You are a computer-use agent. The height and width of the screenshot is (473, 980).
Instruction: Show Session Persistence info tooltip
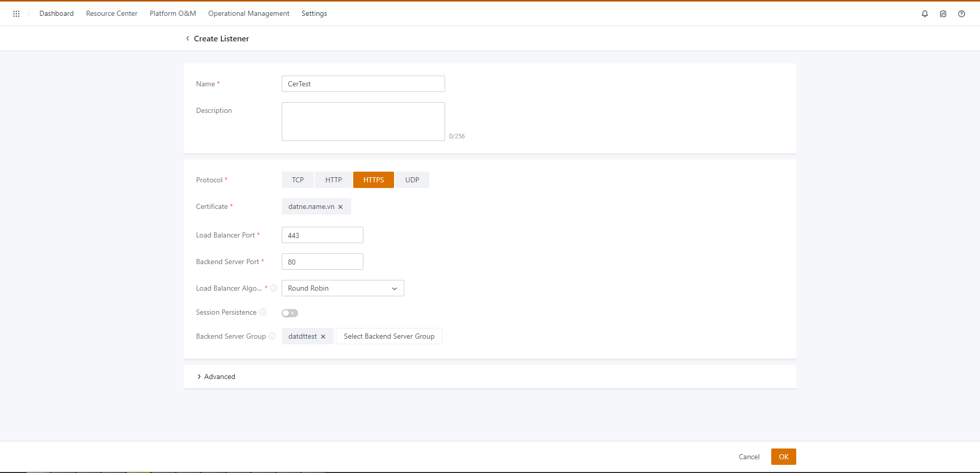[x=263, y=312]
